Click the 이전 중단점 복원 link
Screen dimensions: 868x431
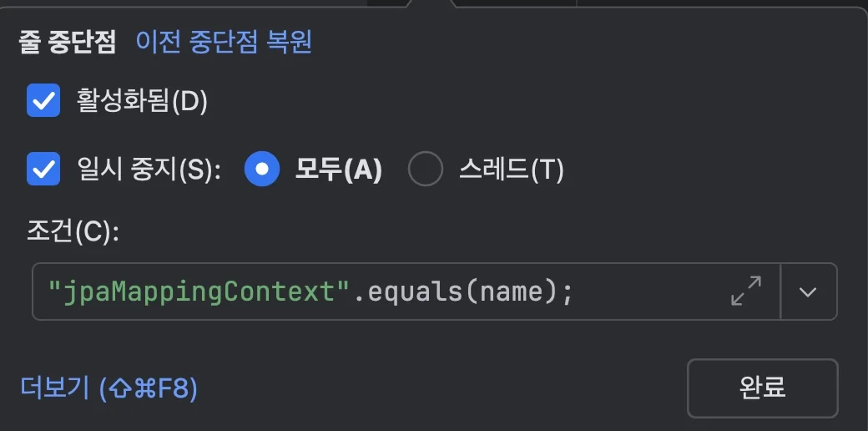pyautogui.click(x=224, y=42)
